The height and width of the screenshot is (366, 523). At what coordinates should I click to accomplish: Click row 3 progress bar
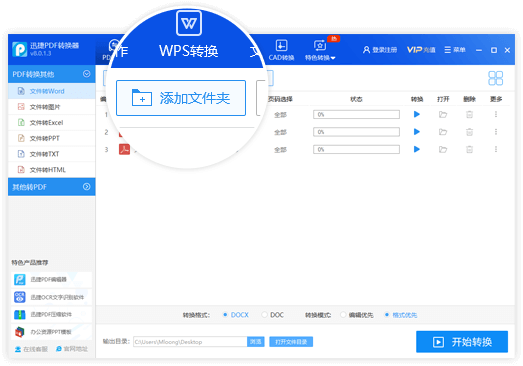coord(356,149)
